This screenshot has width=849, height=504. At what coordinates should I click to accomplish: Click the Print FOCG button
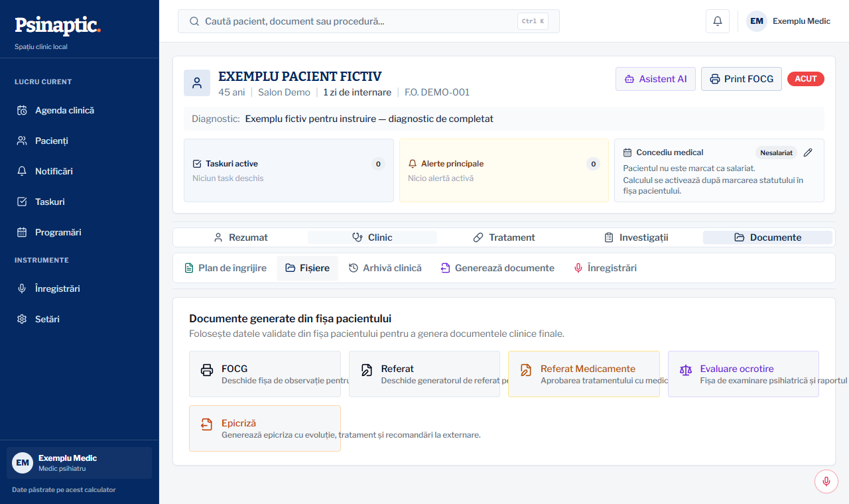tap(742, 79)
